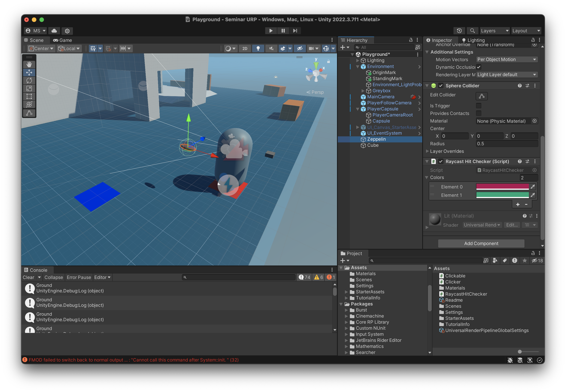Click Edit... button for Lit shader
Image resolution: width=566 pixels, height=392 pixels.
(x=512, y=225)
